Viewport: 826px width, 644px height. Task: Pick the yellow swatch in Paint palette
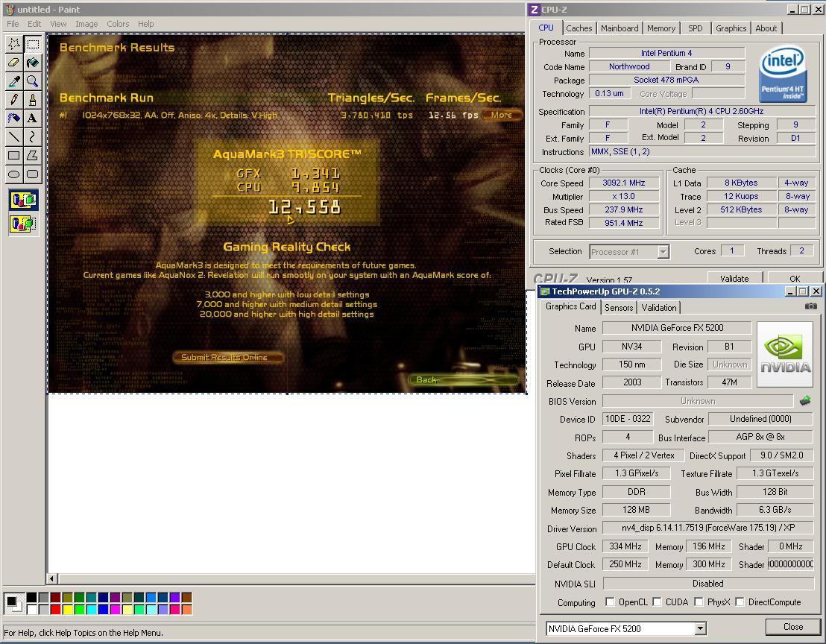tap(67, 609)
